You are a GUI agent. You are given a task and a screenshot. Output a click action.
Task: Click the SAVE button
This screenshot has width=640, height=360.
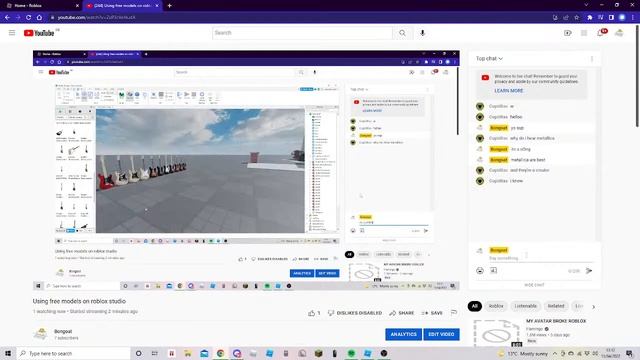click(x=432, y=313)
